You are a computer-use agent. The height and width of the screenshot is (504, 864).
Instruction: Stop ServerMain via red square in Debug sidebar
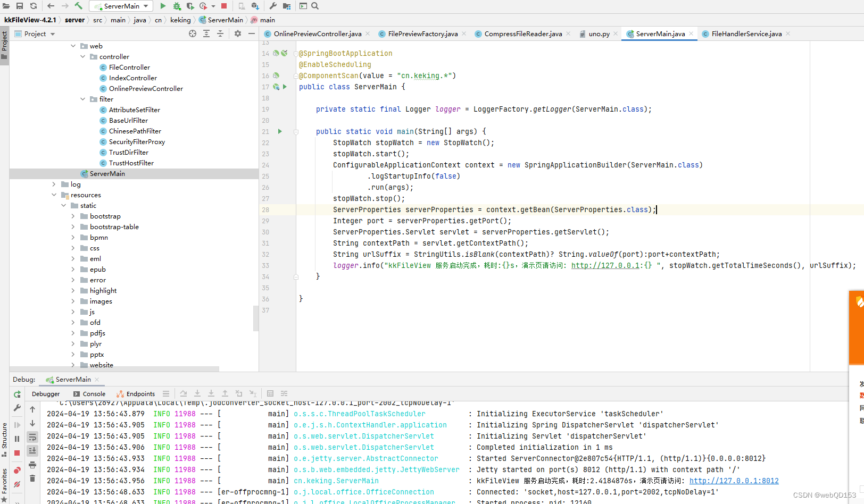(17, 453)
